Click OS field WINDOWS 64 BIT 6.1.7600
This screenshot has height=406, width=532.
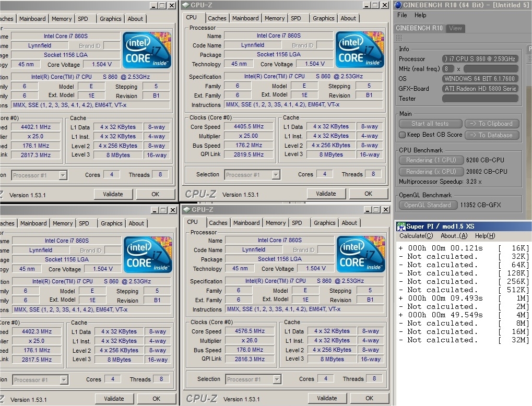click(x=480, y=79)
